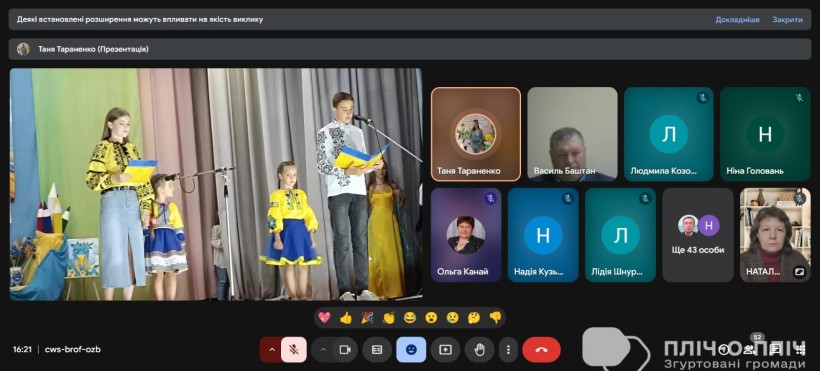Close the emoji reactions panel button
The height and width of the screenshot is (371, 820).
(x=411, y=350)
